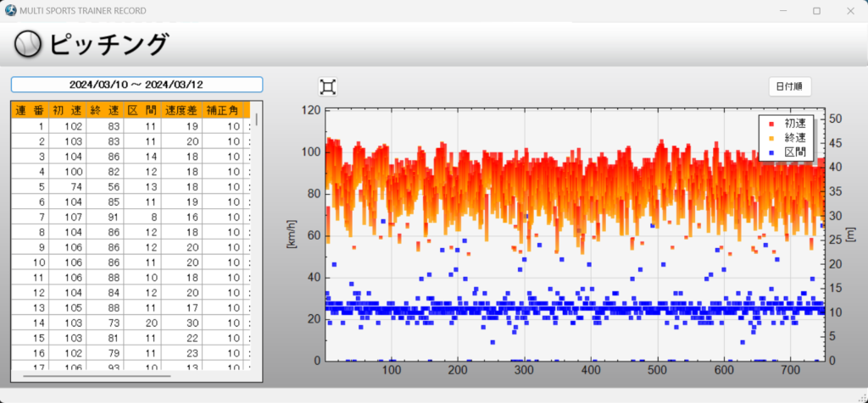
Task: Click the 終速 column header
Action: pyautogui.click(x=105, y=110)
